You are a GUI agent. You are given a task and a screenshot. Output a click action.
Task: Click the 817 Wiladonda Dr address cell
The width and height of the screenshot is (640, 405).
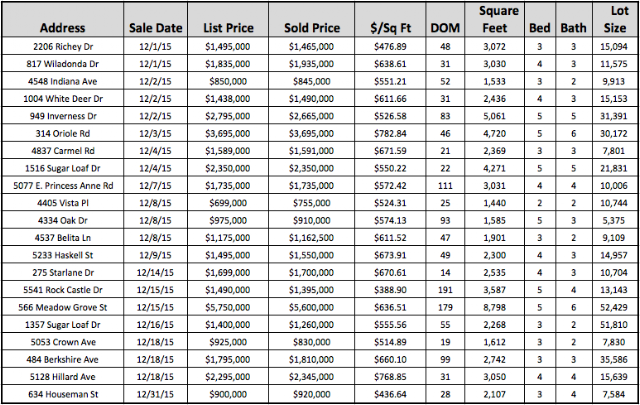click(65, 63)
